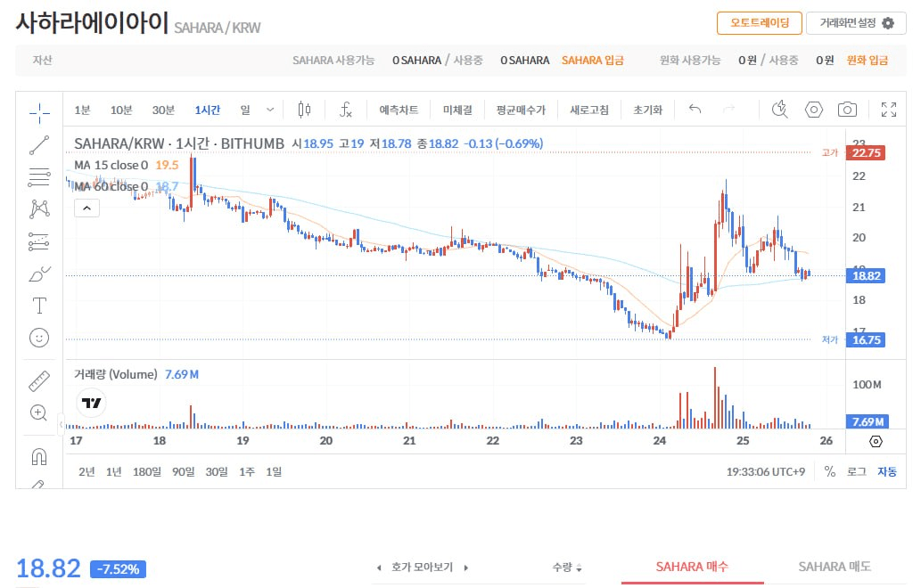Enter fullscreen chart mode
Screen dimensions: 921x588
pos(889,110)
